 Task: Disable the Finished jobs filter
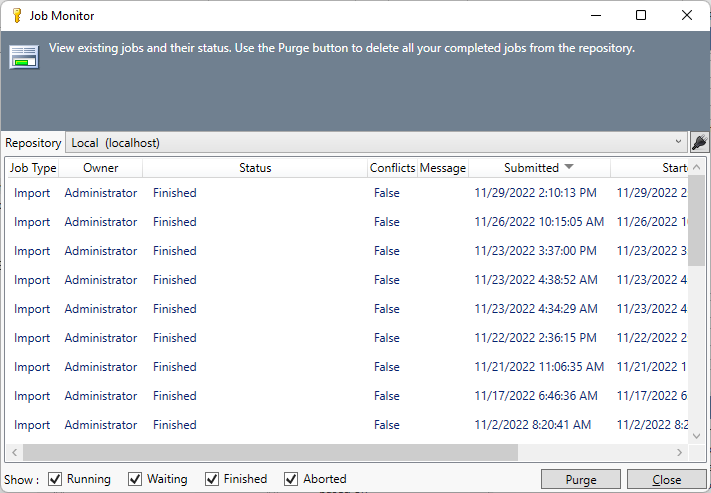212,479
